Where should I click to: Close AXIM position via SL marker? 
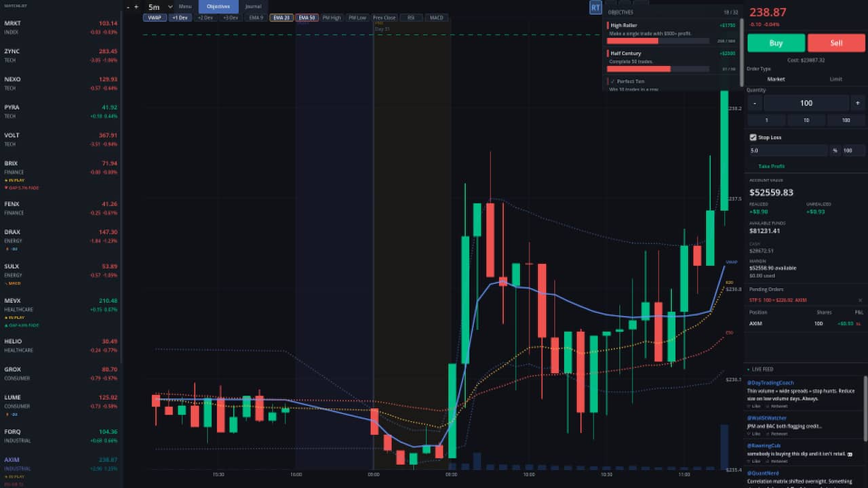tap(859, 324)
